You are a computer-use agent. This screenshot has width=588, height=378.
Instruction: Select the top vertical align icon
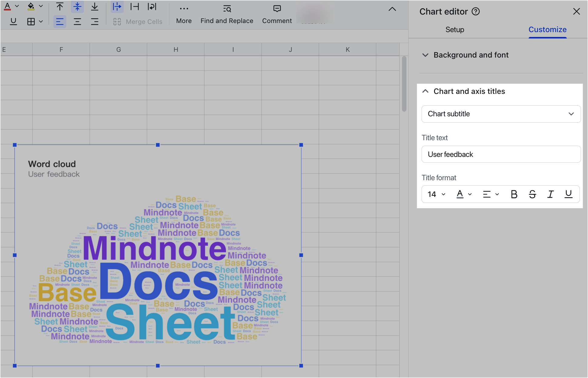point(60,6)
